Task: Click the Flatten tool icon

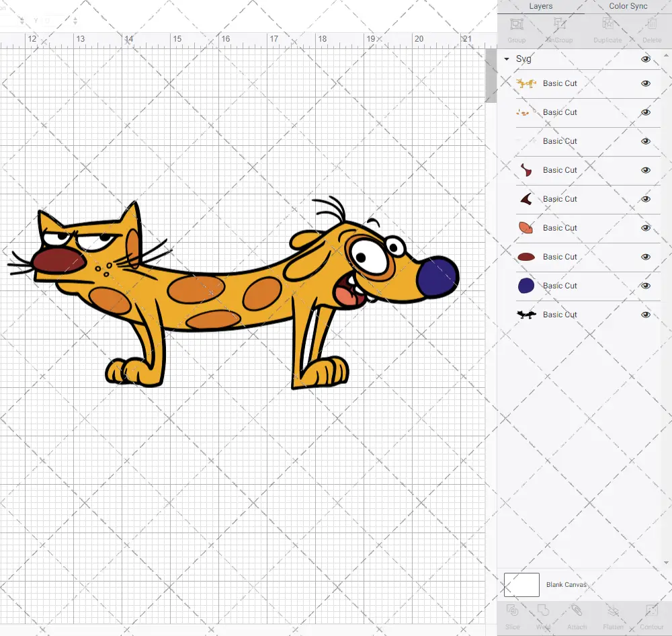Action: tap(614, 610)
